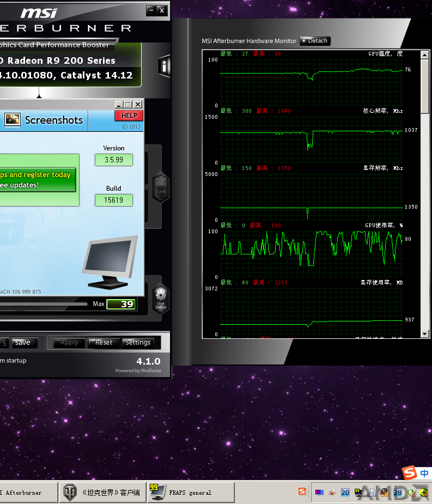Open the Screenshots tab in Fraps
This screenshot has height=504, width=432.
(44, 120)
